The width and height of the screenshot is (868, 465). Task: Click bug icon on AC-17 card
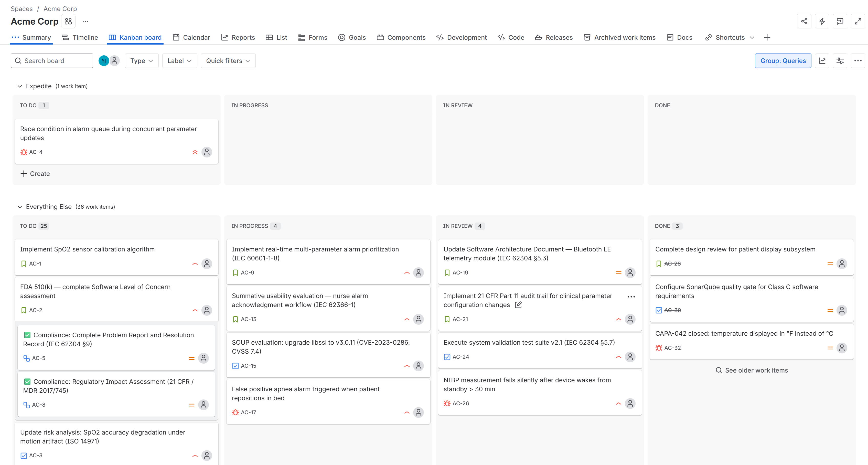pyautogui.click(x=235, y=413)
